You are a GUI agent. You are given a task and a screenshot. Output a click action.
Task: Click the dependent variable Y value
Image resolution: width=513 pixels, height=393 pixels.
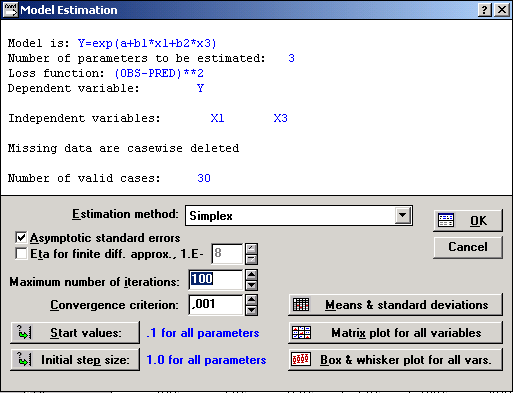(x=200, y=88)
